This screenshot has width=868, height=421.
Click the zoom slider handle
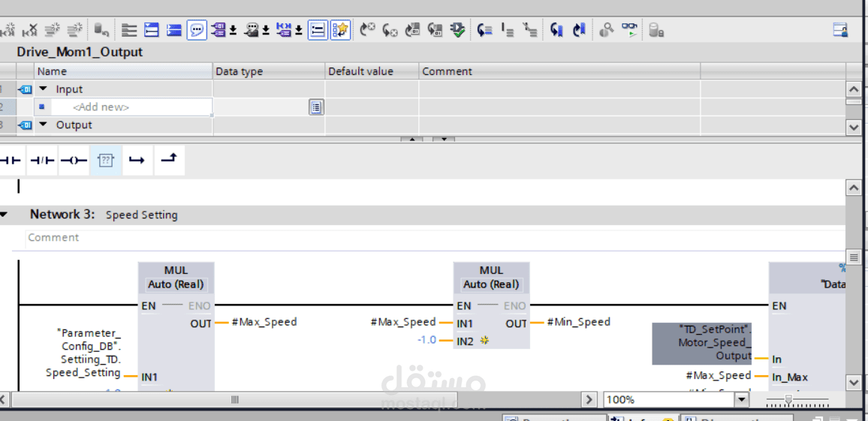789,399
